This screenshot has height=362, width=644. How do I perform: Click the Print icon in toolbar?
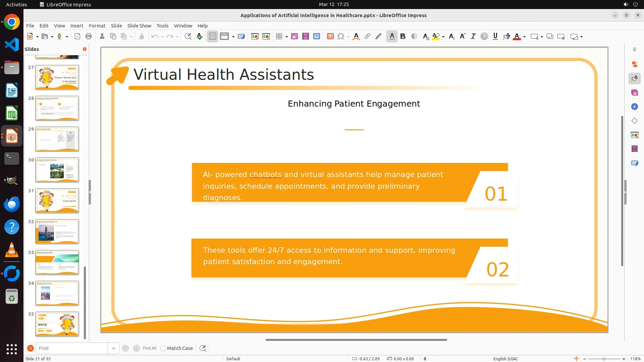(89, 37)
